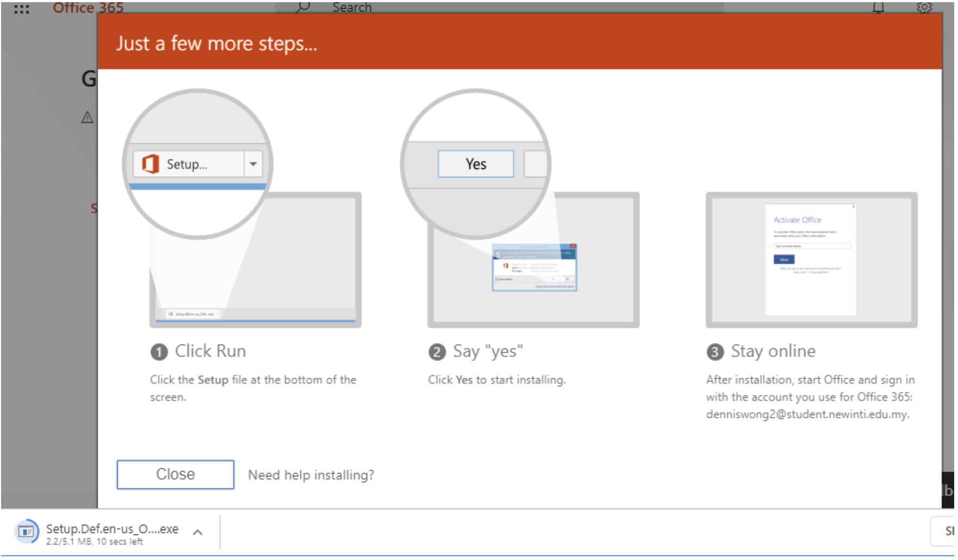
Task: Click the 'Say "yes"' step title
Action: pyautogui.click(x=488, y=351)
